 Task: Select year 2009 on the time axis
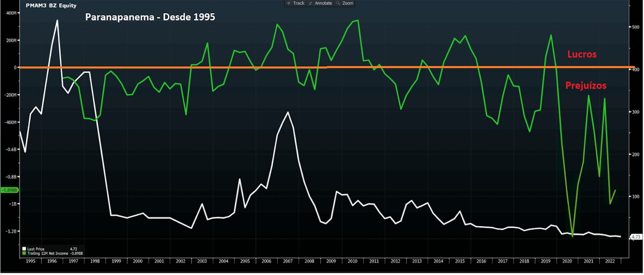pos(331,260)
